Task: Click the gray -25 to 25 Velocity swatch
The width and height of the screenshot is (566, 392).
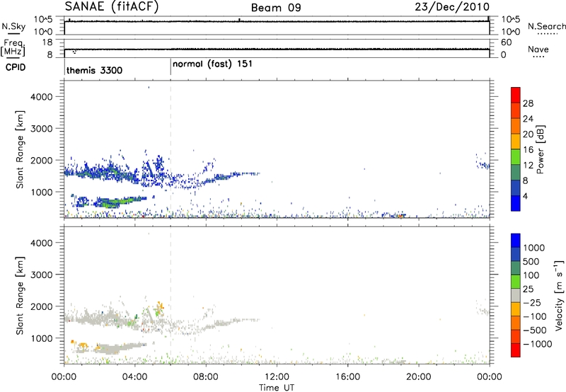Action: (516, 296)
